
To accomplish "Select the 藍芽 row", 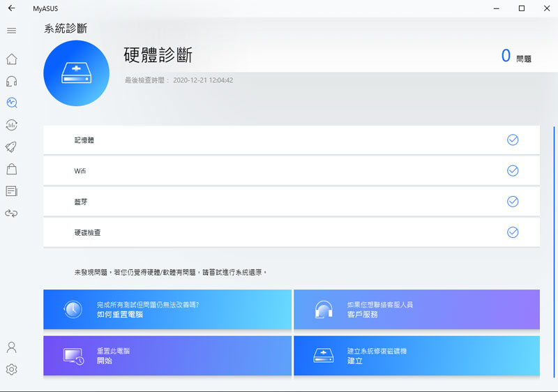I will click(x=292, y=202).
